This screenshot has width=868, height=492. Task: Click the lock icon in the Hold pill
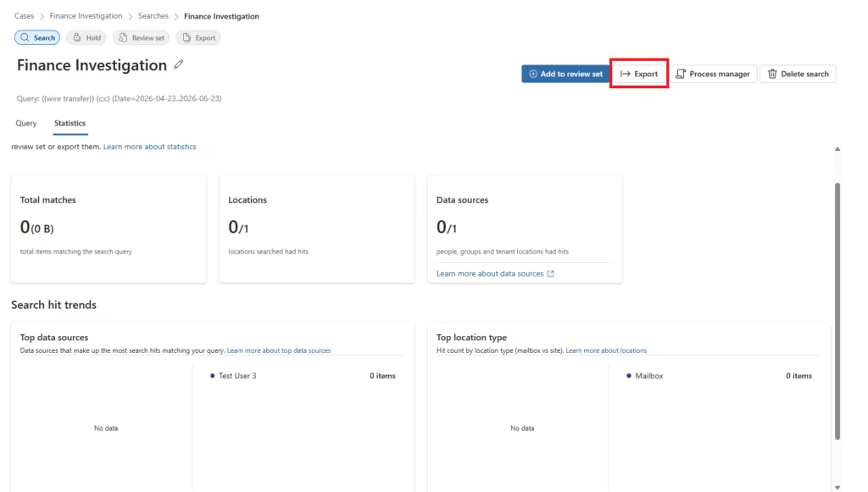pos(77,37)
